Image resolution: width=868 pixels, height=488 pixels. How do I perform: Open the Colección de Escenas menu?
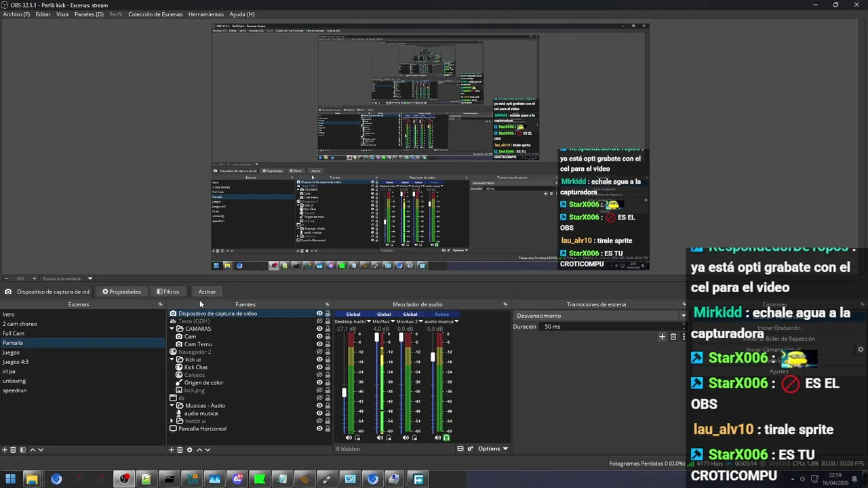[155, 14]
